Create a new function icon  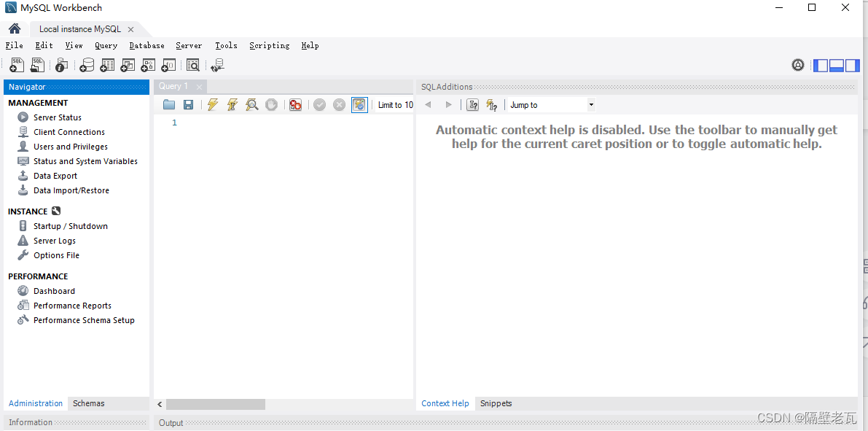[168, 66]
